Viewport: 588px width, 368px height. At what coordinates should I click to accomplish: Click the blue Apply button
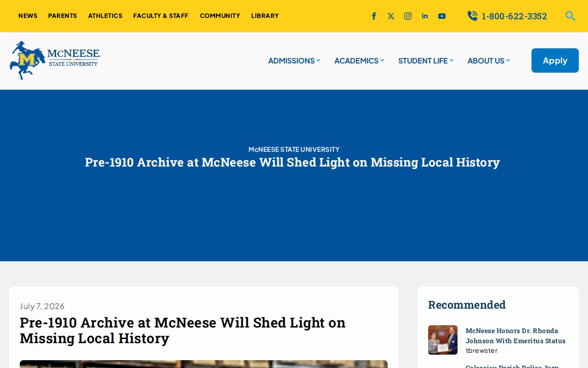point(555,60)
